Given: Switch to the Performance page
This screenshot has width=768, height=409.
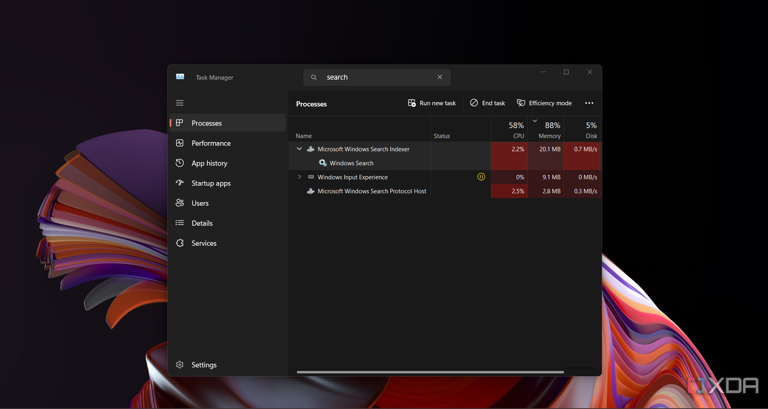Looking at the screenshot, I should tap(228, 143).
